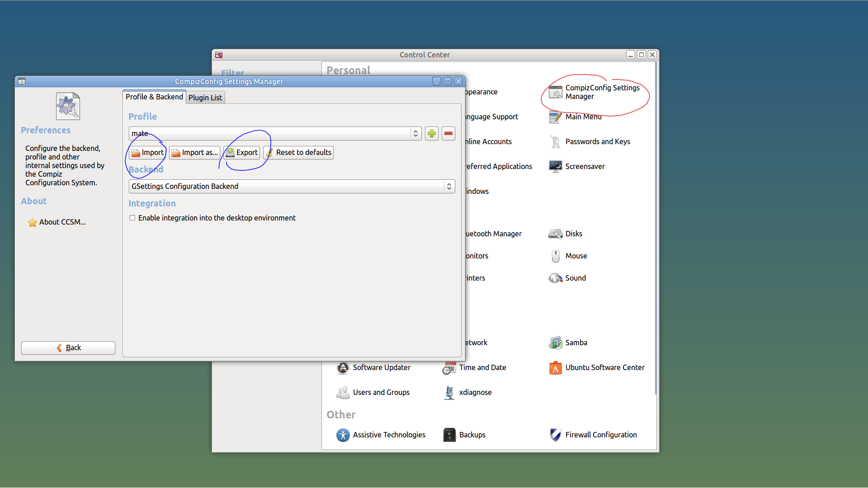Screen dimensions: 868x488
Task: Click the CCSM preferences gear icon
Action: coord(68,106)
